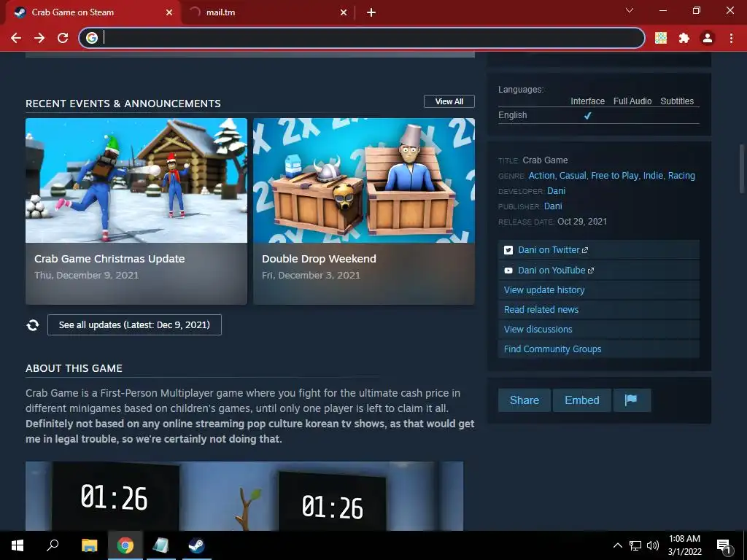Image resolution: width=747 pixels, height=560 pixels.
Task: Open File Explorer from the taskbar
Action: (x=89, y=545)
